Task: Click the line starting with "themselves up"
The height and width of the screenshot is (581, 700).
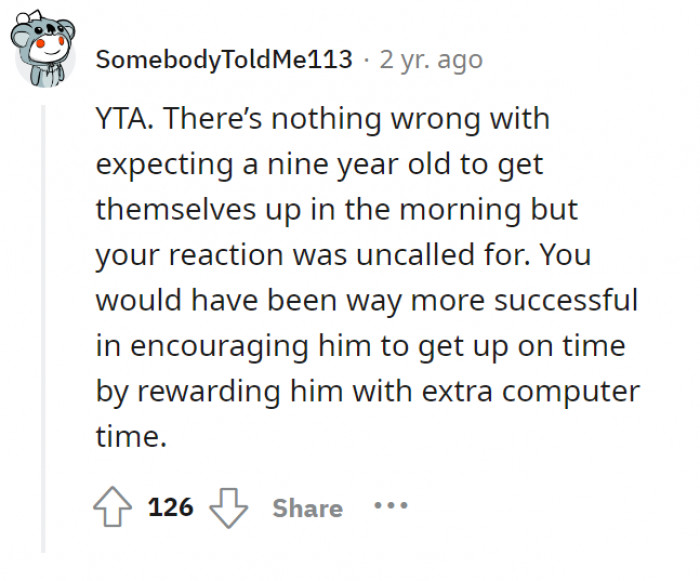Action: pos(337,210)
